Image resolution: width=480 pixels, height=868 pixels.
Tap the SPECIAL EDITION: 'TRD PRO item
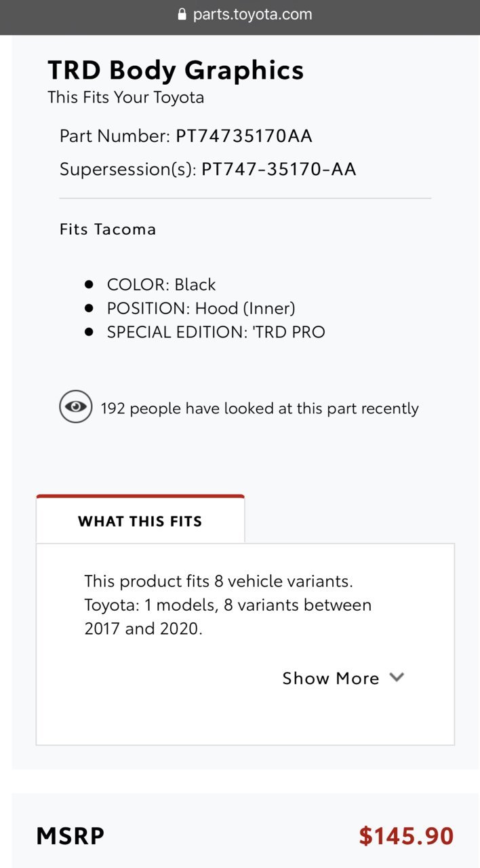click(216, 333)
